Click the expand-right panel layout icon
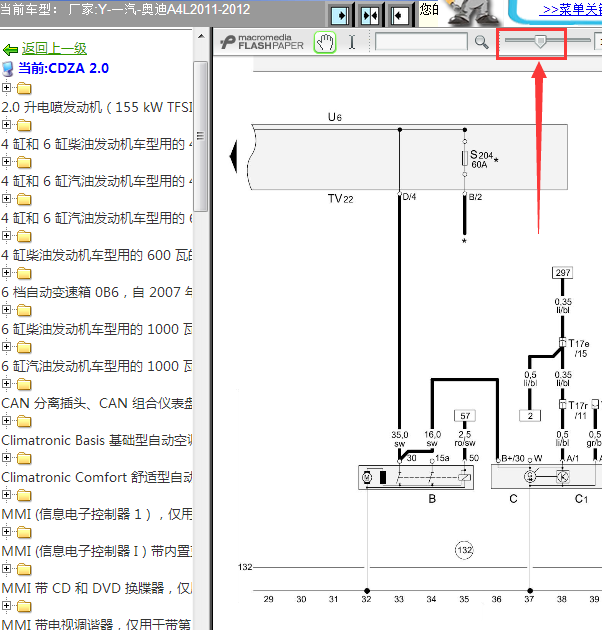Viewport: 602px width, 630px height. tap(342, 14)
